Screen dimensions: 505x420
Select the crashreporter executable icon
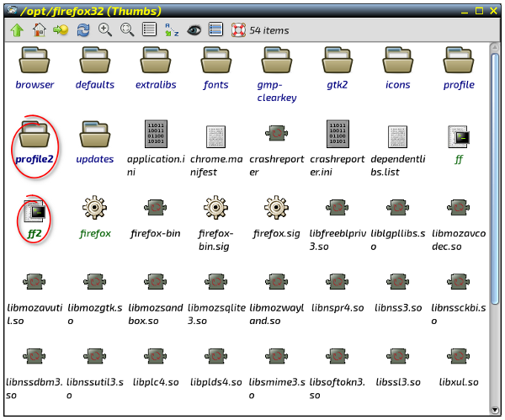(276, 133)
